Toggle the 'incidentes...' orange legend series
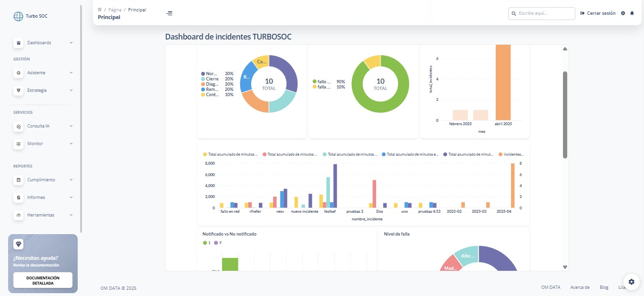This screenshot has height=296, width=644. pos(511,155)
